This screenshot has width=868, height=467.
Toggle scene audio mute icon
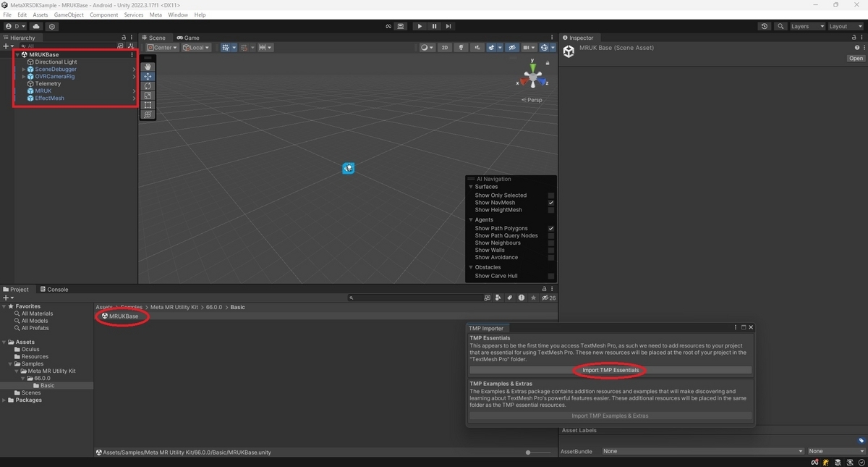477,48
